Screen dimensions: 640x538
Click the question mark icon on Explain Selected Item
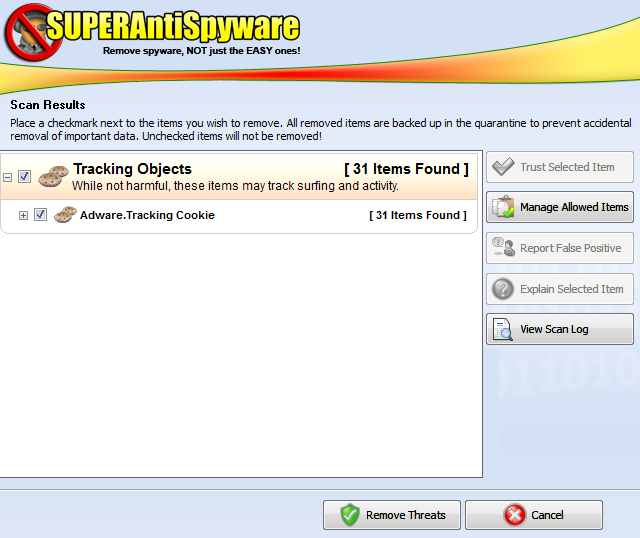(503, 289)
